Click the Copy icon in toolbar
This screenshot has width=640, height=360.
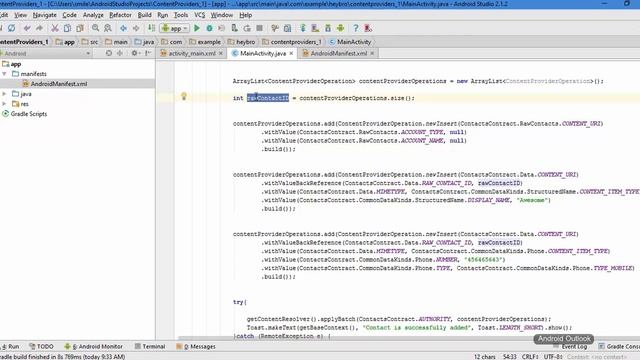coord(67,28)
